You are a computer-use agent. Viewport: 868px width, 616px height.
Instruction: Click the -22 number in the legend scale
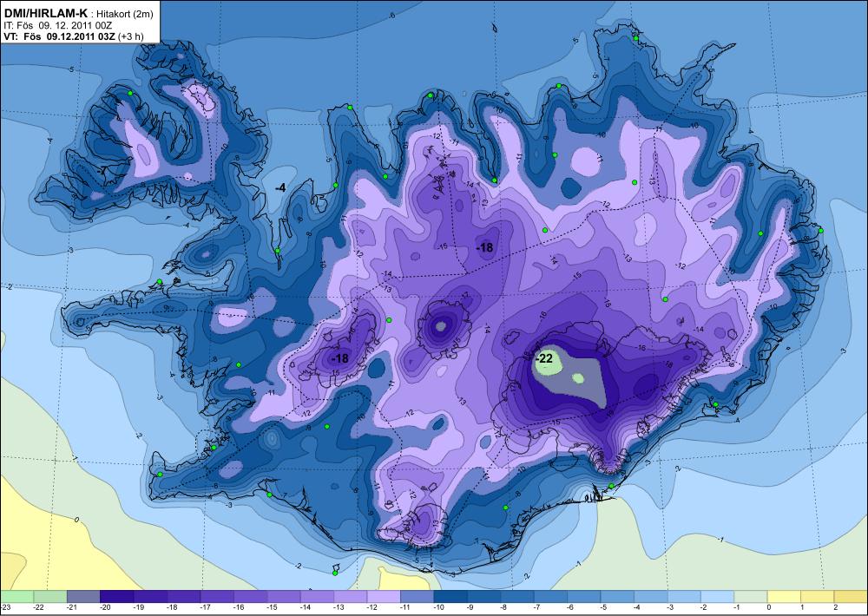tap(39, 607)
